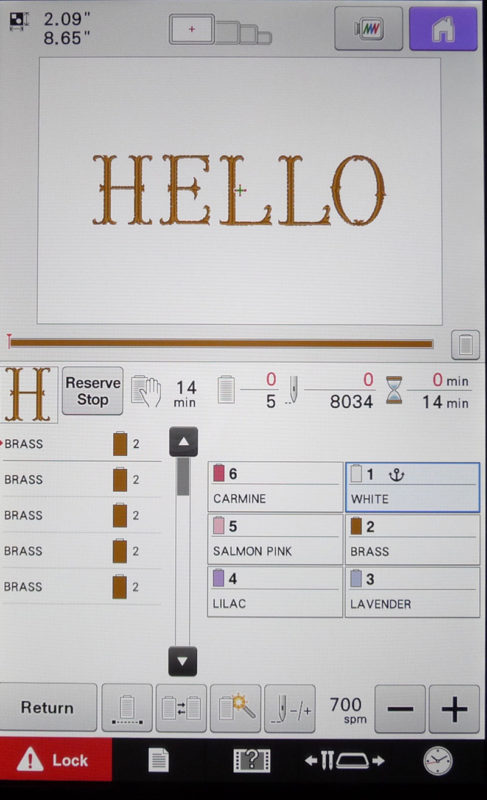
Task: Tap the needle bar move icon
Action: click(x=345, y=761)
